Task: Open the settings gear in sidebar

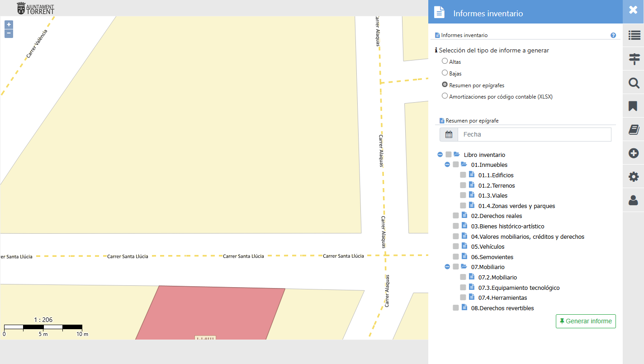Action: [x=634, y=177]
